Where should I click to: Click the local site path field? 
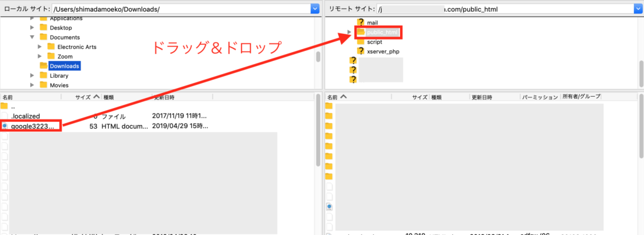(182, 9)
